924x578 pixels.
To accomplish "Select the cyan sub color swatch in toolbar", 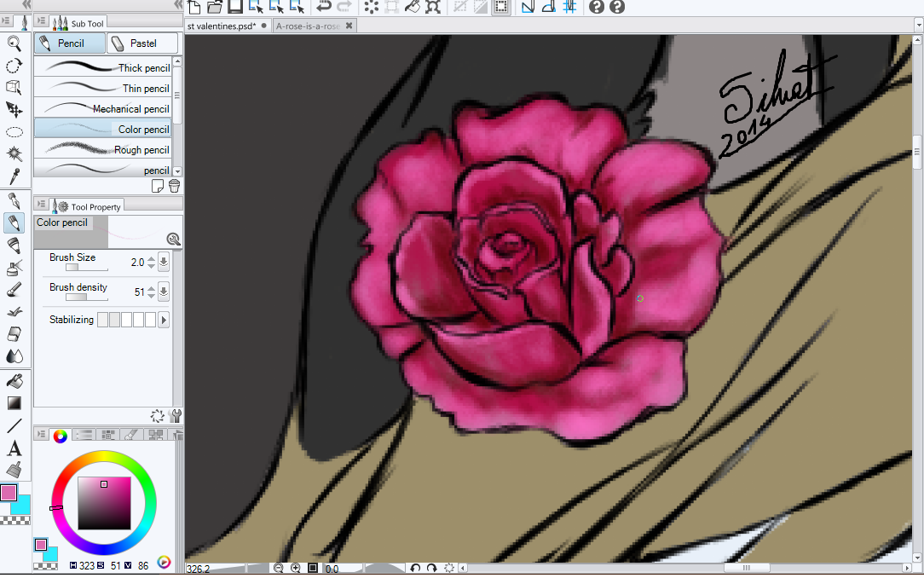I will pyautogui.click(x=22, y=505).
